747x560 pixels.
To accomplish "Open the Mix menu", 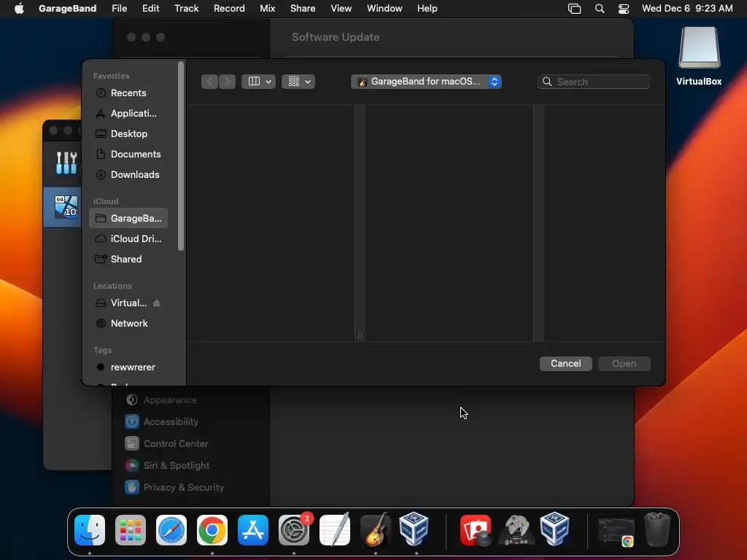I will click(267, 9).
